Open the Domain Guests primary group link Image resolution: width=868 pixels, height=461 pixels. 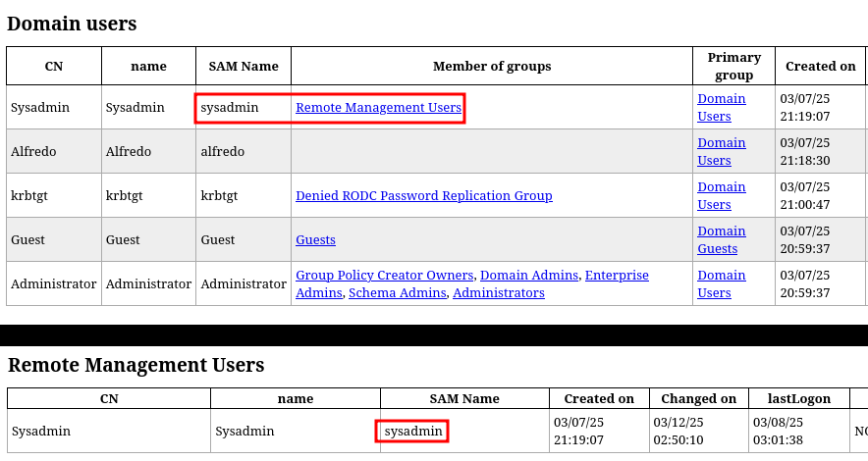pyautogui.click(x=721, y=239)
